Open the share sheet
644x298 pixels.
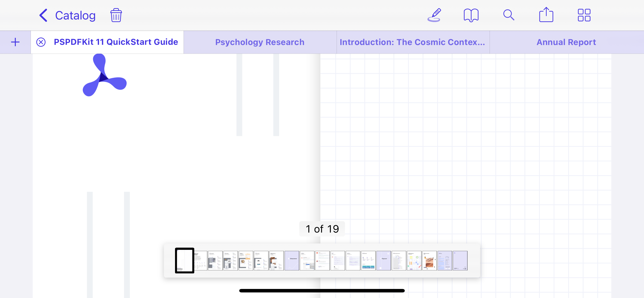click(x=546, y=15)
